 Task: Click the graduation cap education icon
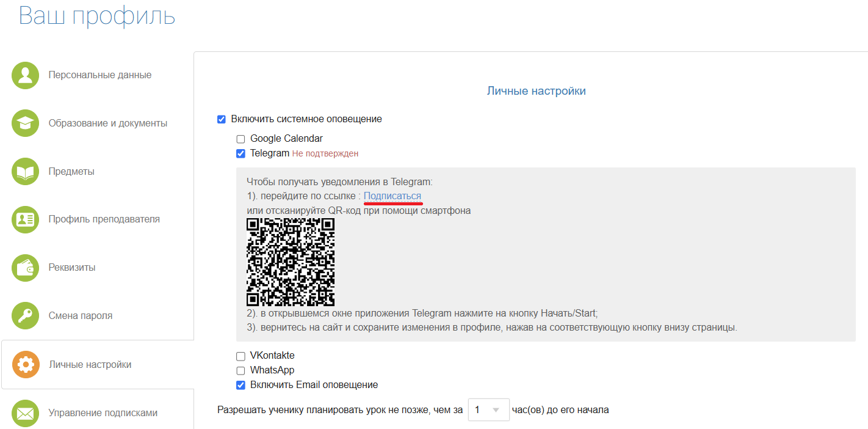(25, 123)
